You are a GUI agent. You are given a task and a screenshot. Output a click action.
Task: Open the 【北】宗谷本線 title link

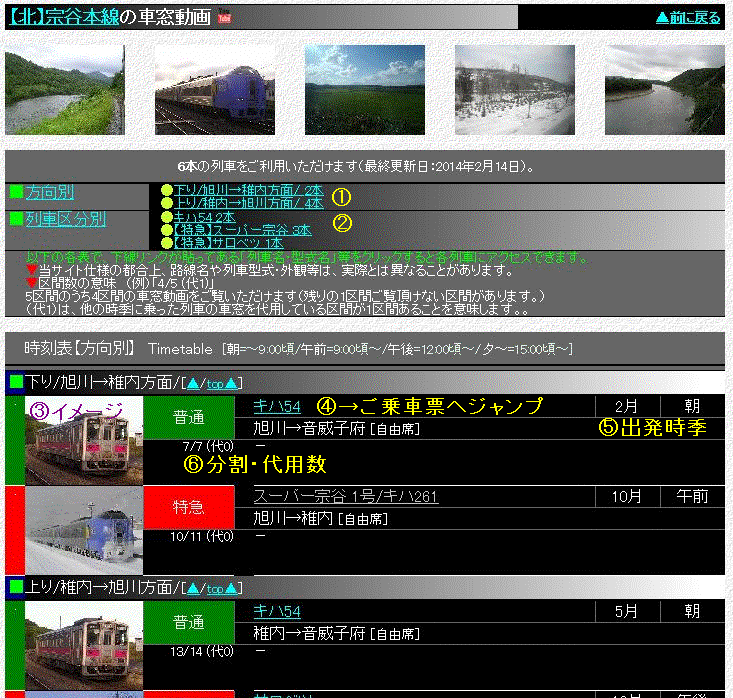point(65,17)
